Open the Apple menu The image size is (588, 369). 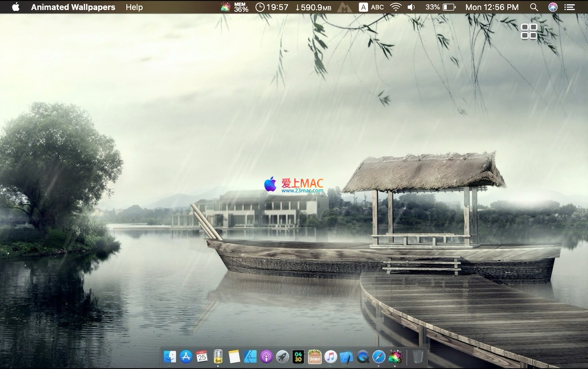pos(16,7)
